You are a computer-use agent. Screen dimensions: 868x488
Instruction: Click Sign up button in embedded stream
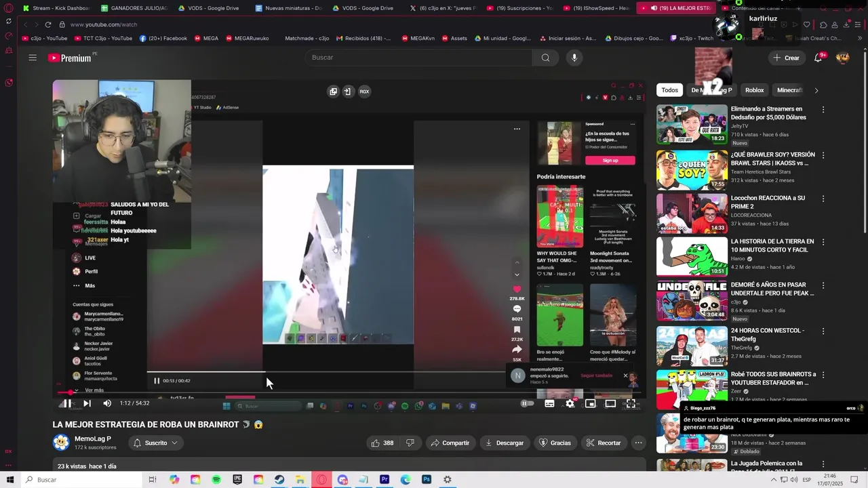610,161
